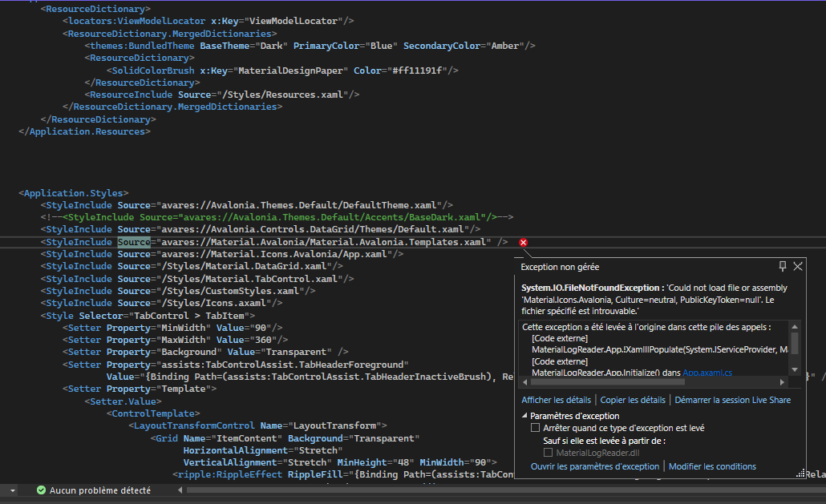Click the 'Material.Icons.Avalonia/App.xaml' source string
Viewport: 826px width, 504px height.
[274, 254]
